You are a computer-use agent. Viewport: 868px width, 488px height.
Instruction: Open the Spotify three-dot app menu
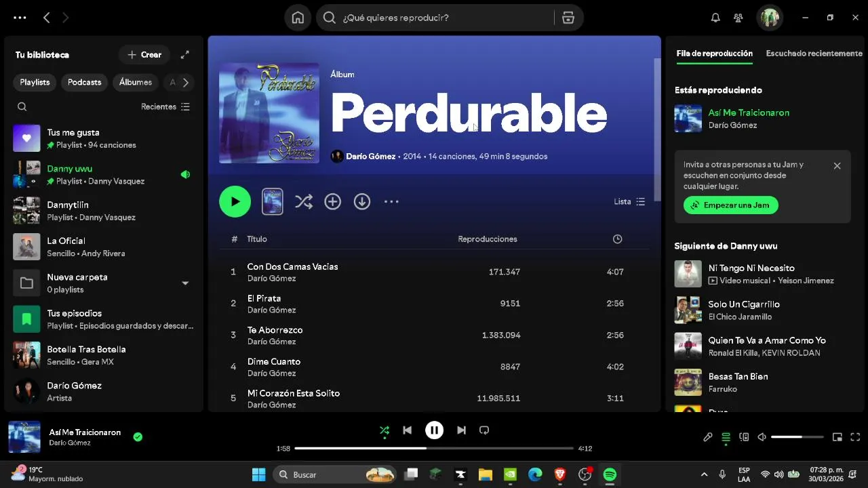point(20,18)
